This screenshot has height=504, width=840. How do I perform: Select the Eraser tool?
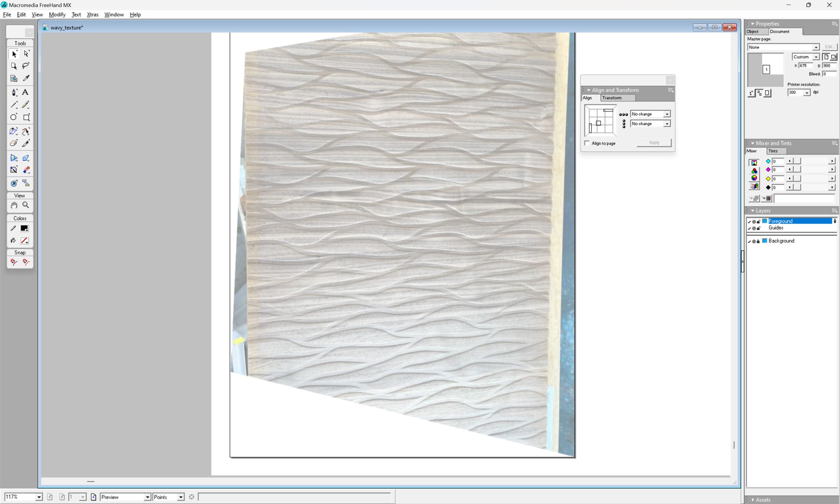(14, 143)
